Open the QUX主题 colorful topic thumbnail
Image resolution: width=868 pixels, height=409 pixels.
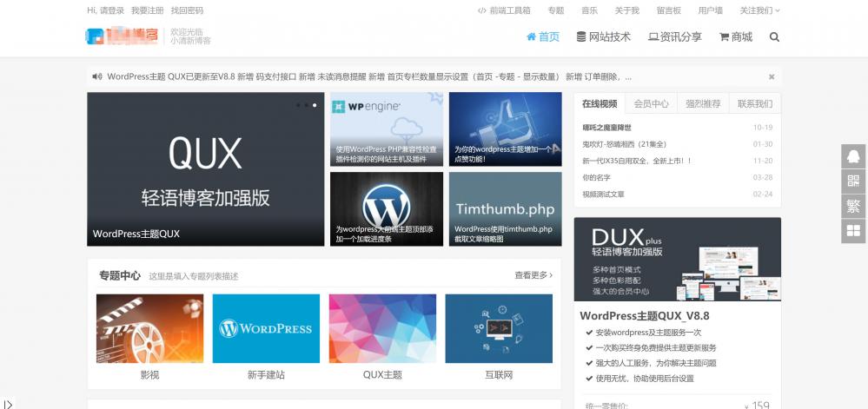coord(382,328)
